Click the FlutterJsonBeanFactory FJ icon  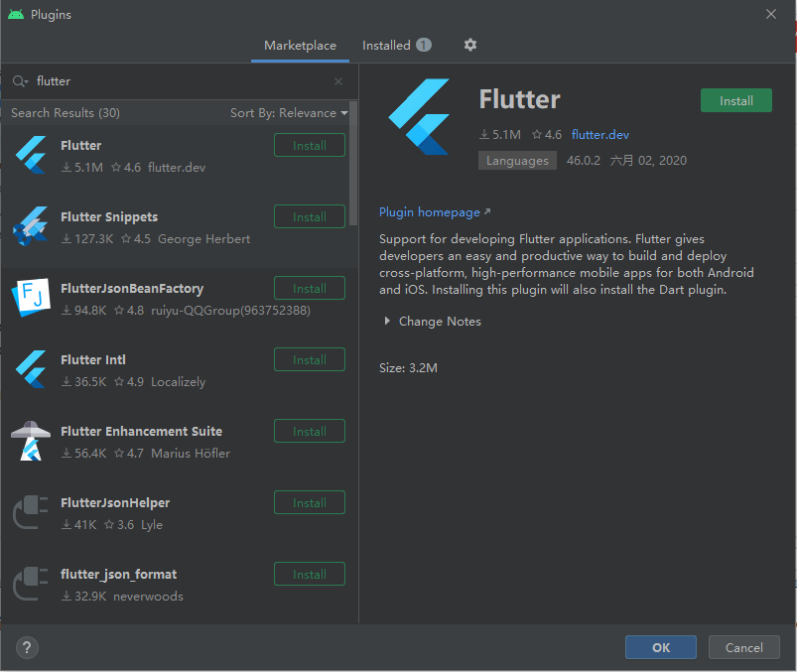tap(31, 297)
